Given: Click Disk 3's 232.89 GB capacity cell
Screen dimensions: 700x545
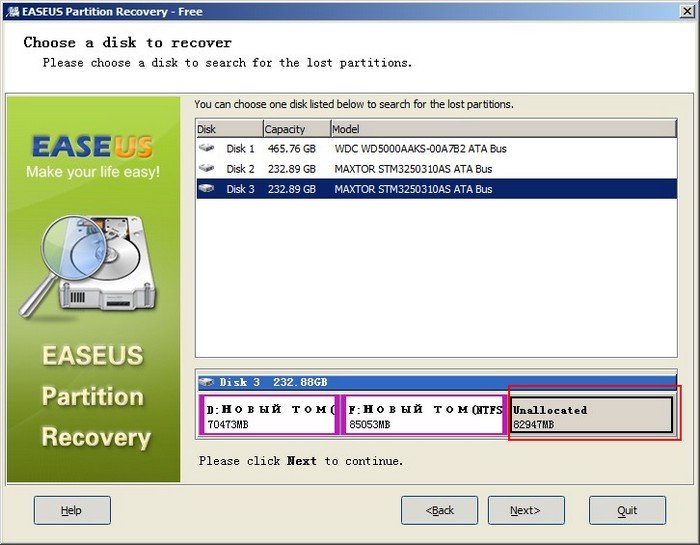Looking at the screenshot, I should coord(292,189).
